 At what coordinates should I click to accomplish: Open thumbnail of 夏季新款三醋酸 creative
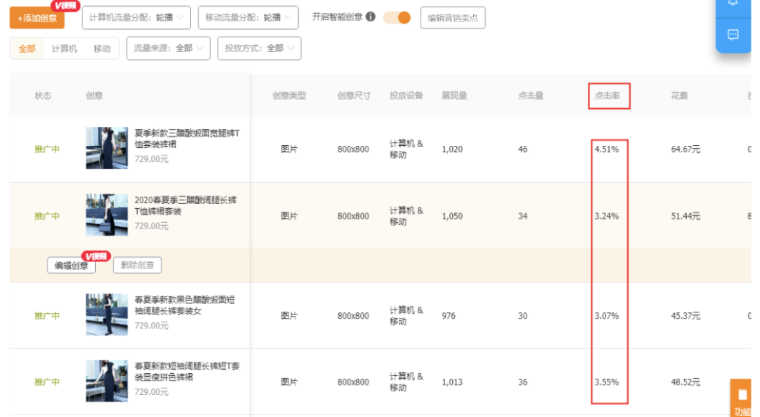point(107,148)
